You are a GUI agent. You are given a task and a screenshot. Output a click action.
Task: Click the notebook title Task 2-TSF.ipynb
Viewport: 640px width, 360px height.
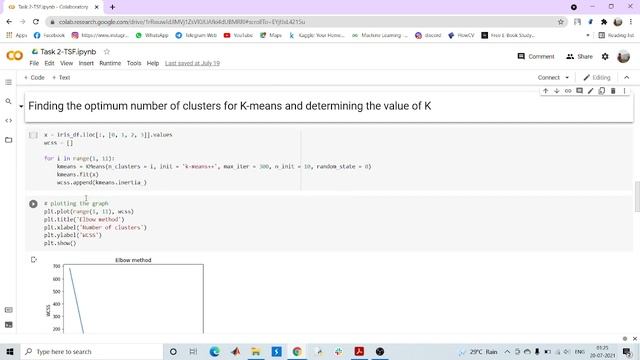[68, 52]
